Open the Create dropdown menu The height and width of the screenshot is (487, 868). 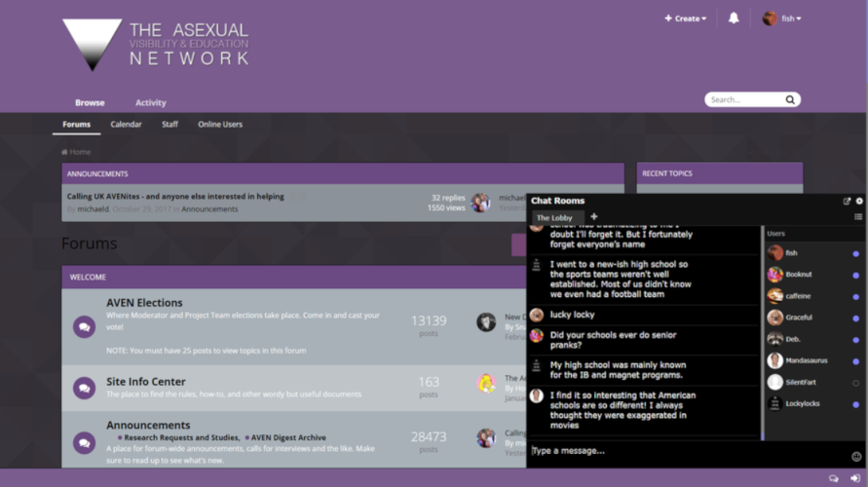[x=685, y=19]
